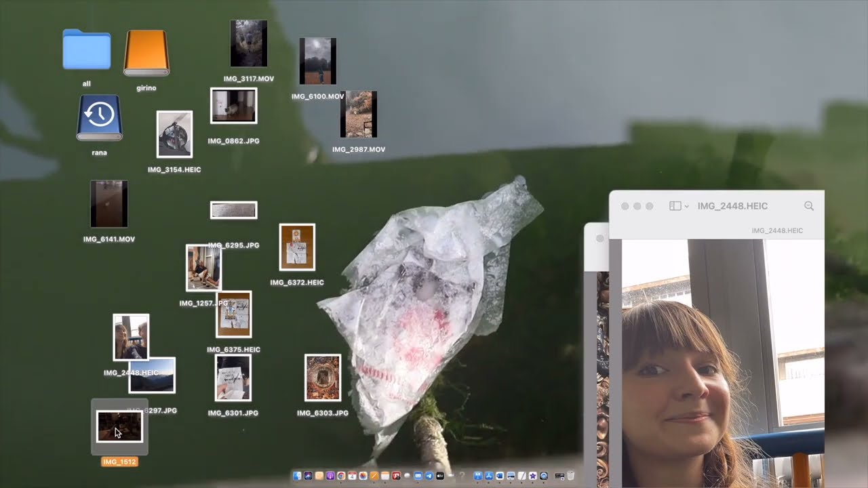
Task: Select the IMG_2987.MOV desktop file
Action: 358,114
